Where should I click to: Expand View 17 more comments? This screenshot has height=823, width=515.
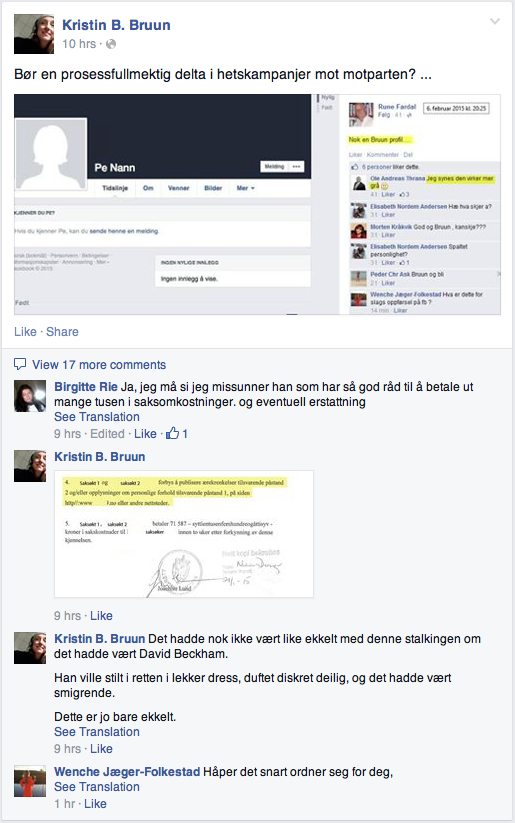pos(99,365)
